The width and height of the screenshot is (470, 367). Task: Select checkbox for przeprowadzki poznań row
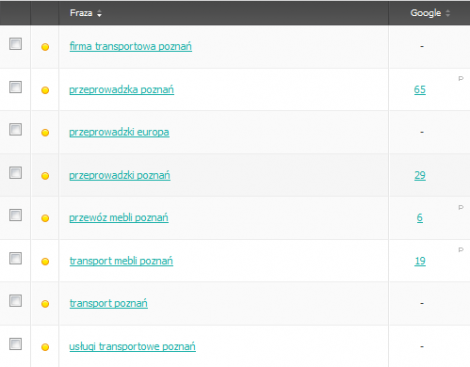pos(15,173)
